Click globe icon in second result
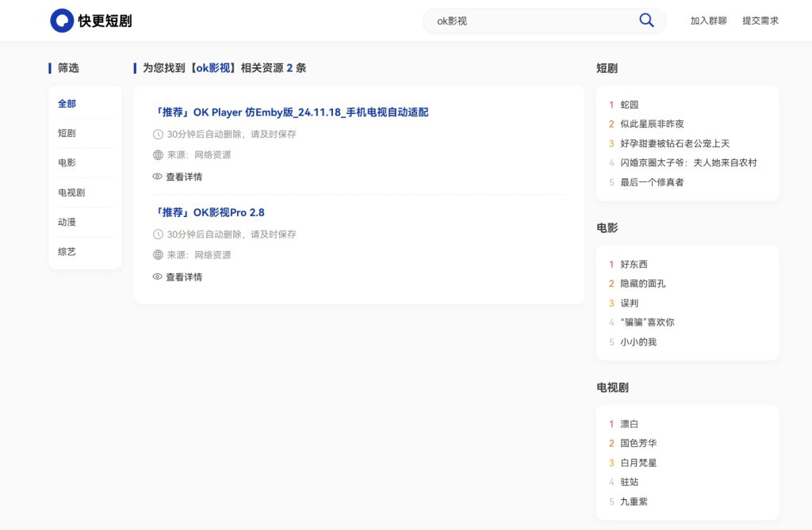The image size is (812, 530). click(x=158, y=255)
